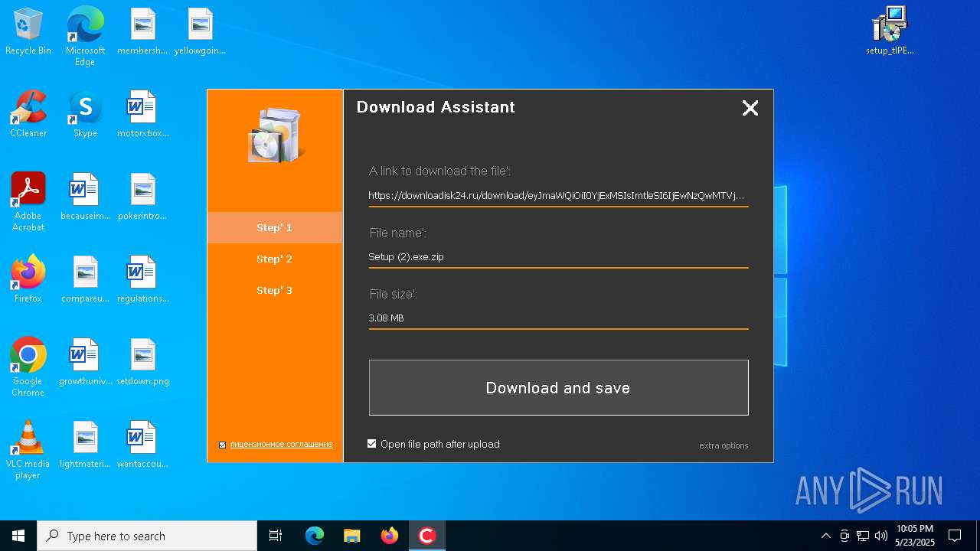The width and height of the screenshot is (980, 551).
Task: Select the pokerintro... file icon
Action: pyautogui.click(x=142, y=197)
